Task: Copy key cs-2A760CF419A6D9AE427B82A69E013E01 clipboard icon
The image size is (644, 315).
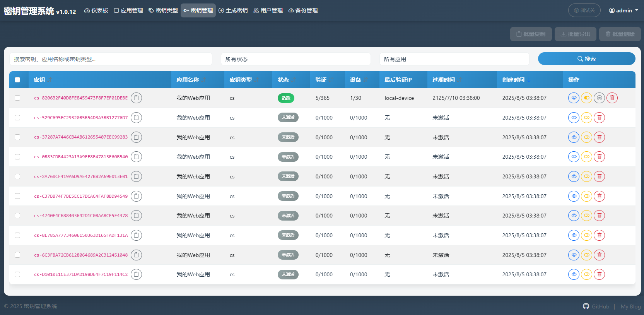Action: pyautogui.click(x=136, y=176)
